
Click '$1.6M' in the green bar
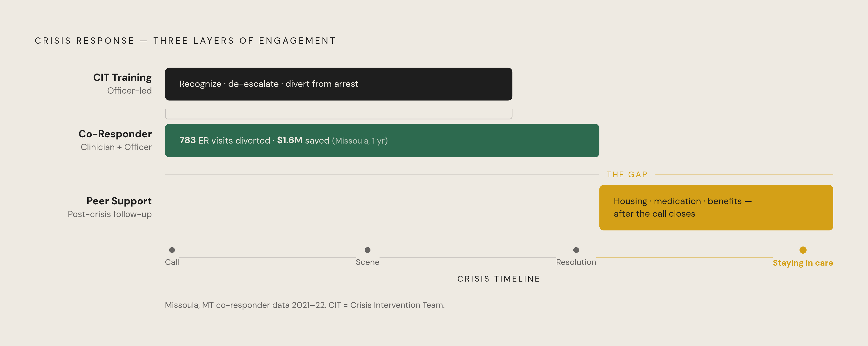coord(290,140)
